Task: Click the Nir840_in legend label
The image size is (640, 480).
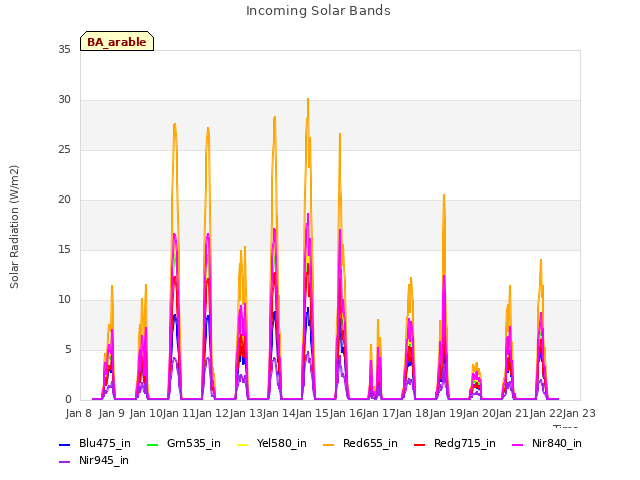Action: pyautogui.click(x=557, y=444)
